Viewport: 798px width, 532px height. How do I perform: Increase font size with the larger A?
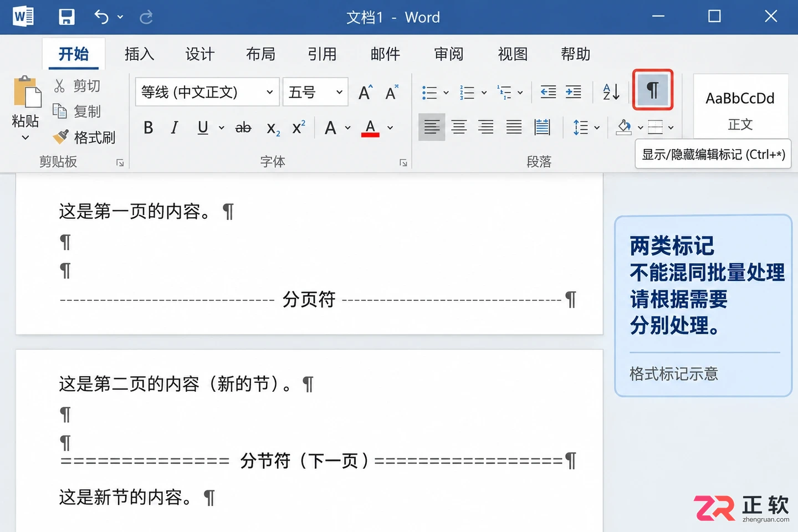click(x=365, y=92)
